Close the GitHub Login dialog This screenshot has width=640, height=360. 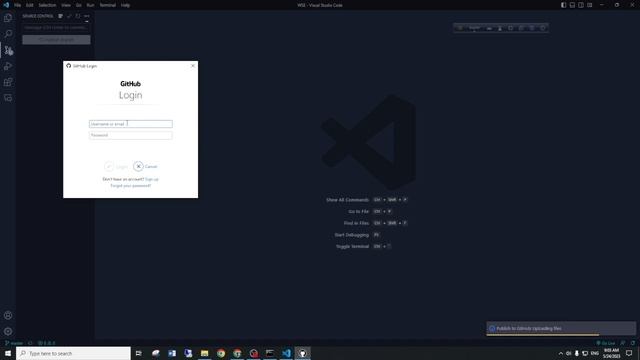coord(193,66)
